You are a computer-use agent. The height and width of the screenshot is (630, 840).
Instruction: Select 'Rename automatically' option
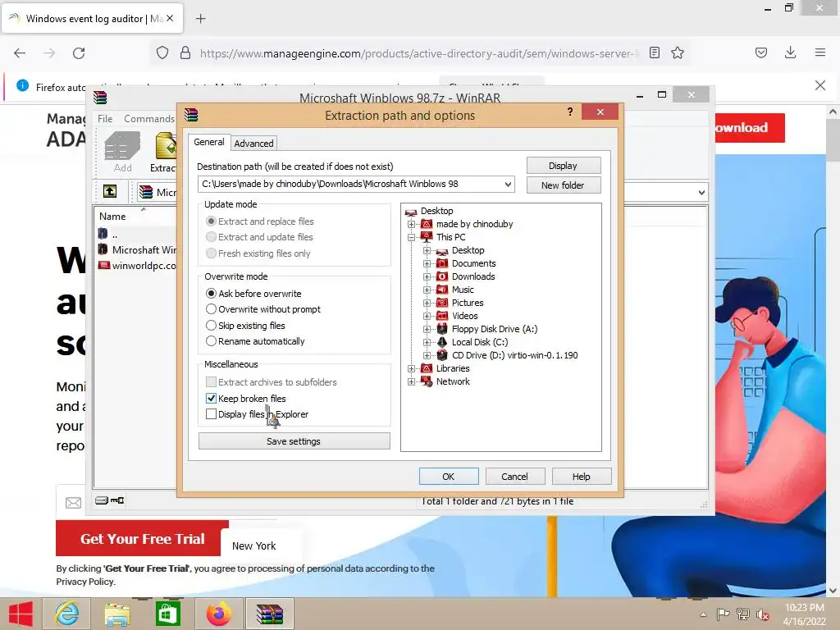point(211,341)
